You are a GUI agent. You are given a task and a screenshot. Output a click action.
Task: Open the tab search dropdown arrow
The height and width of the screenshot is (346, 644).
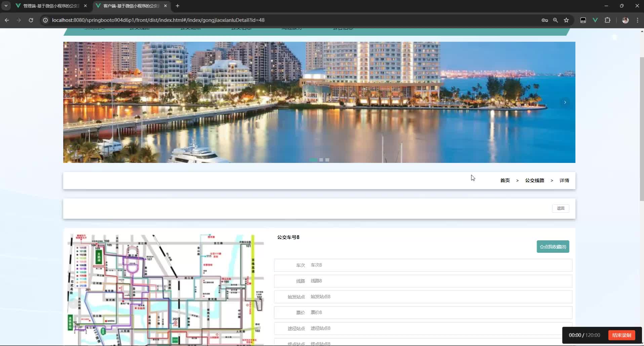[6, 6]
